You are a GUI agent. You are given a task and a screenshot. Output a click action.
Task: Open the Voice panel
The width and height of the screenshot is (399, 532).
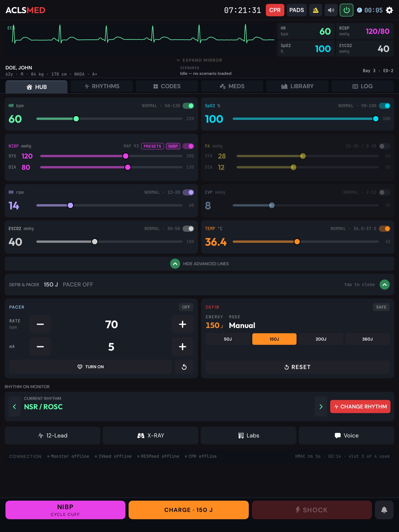[346, 435]
